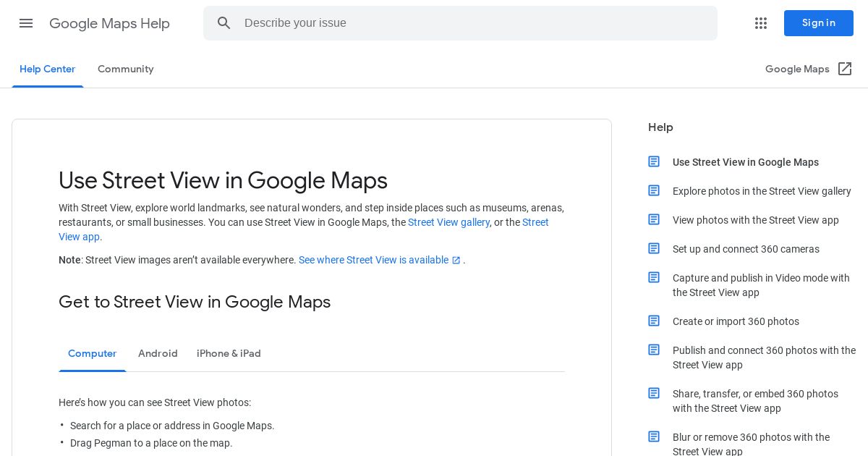Click article icon for Capture and publish in Video mode

[x=654, y=277]
